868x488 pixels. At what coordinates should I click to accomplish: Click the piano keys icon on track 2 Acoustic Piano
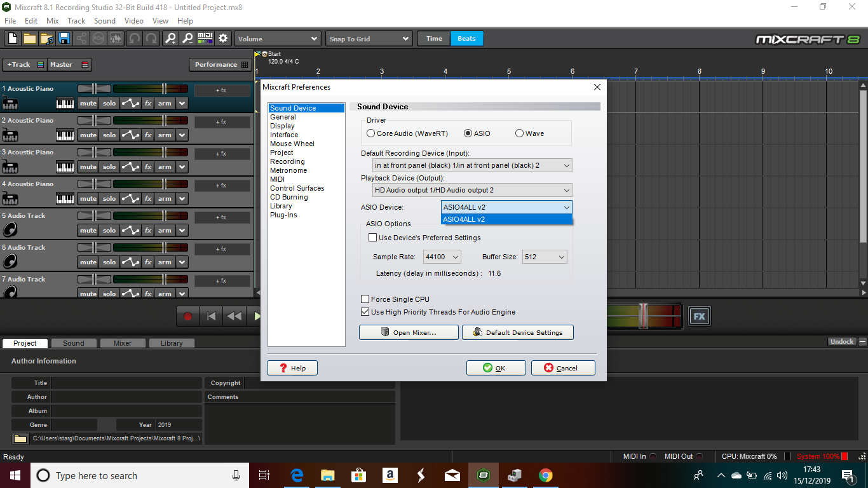[65, 135]
